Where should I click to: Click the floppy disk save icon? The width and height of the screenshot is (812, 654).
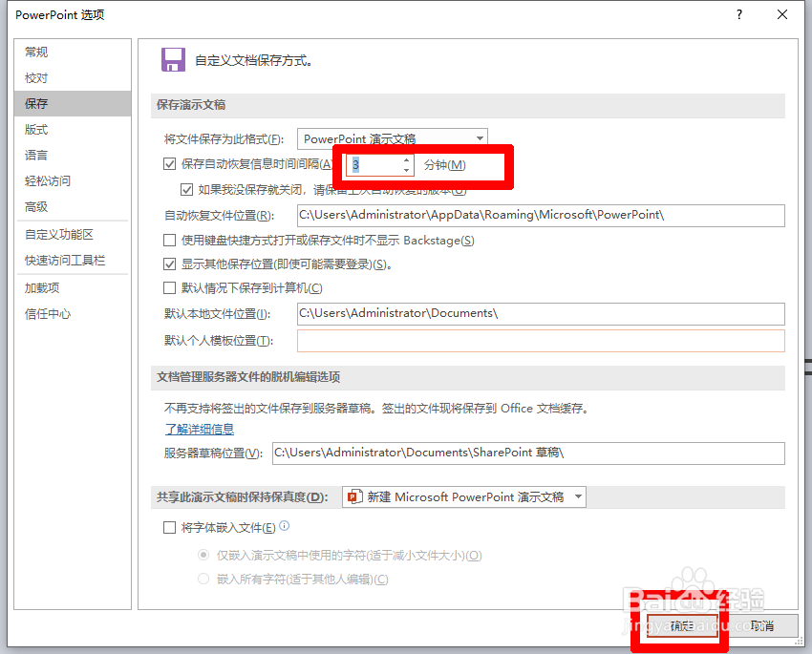(173, 59)
